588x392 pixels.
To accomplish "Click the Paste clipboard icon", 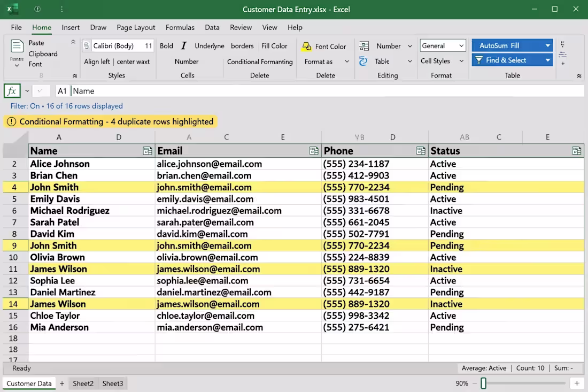I will pos(17,46).
